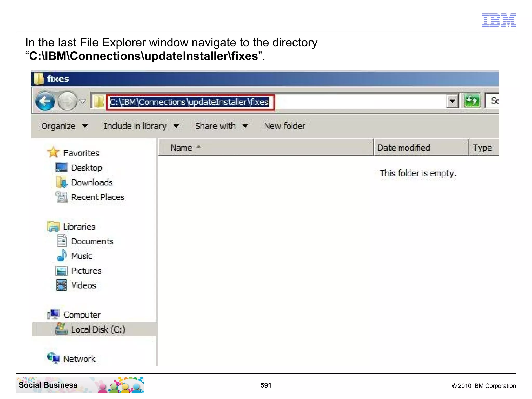Click the Computer icon

tap(54, 314)
